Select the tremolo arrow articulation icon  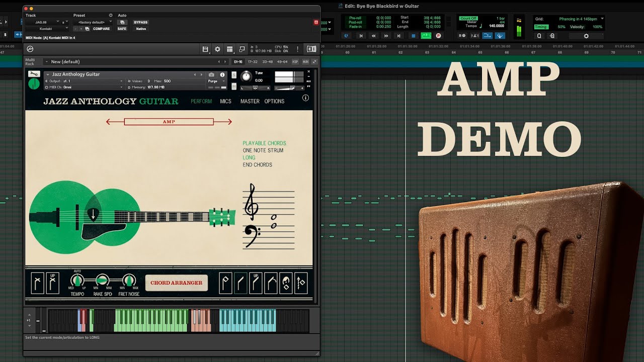(x=301, y=283)
